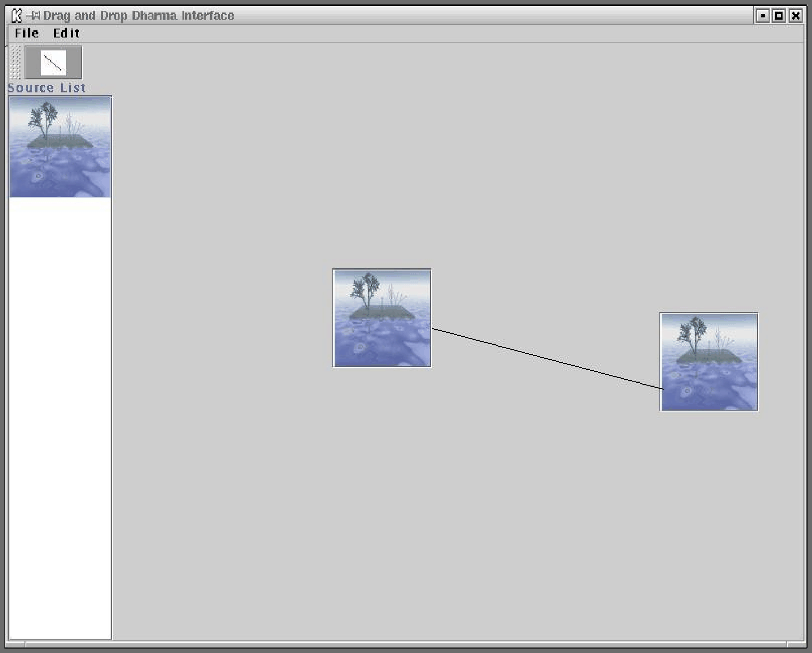Select the right island node on canvas
This screenshot has height=653, width=812.
(709, 362)
